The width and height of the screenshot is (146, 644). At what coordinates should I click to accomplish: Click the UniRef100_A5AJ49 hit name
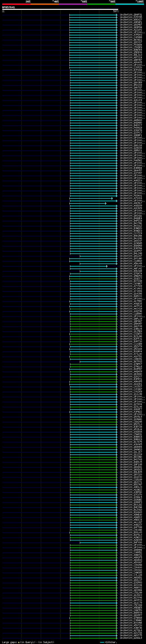pos(131,263)
